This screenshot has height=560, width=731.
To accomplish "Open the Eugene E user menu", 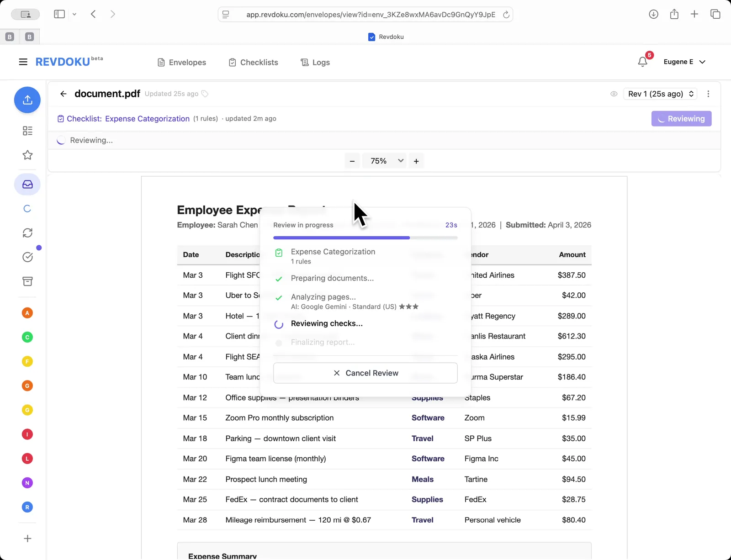I will click(x=684, y=62).
